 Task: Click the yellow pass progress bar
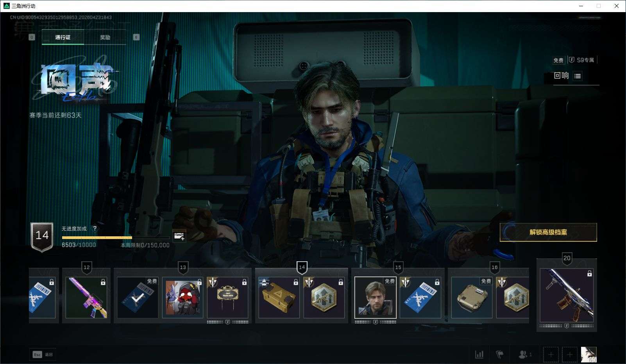pyautogui.click(x=116, y=237)
